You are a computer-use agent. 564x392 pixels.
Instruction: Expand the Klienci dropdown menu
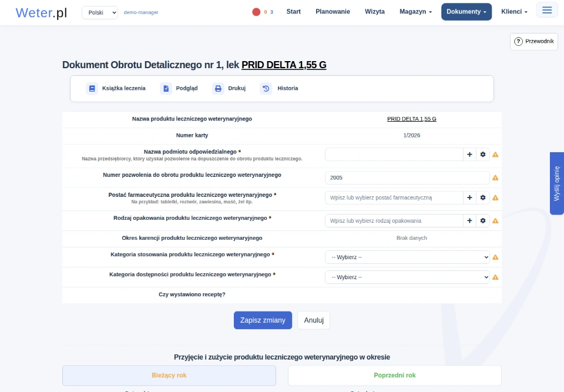pyautogui.click(x=515, y=12)
